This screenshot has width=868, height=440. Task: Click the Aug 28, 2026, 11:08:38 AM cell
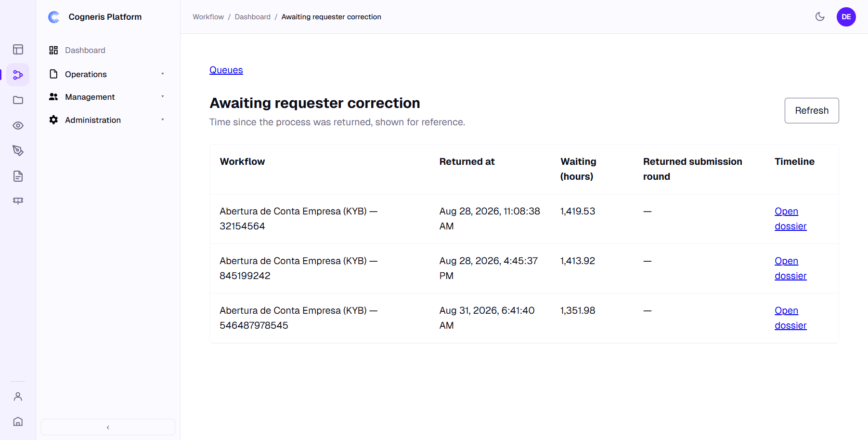[x=490, y=219]
